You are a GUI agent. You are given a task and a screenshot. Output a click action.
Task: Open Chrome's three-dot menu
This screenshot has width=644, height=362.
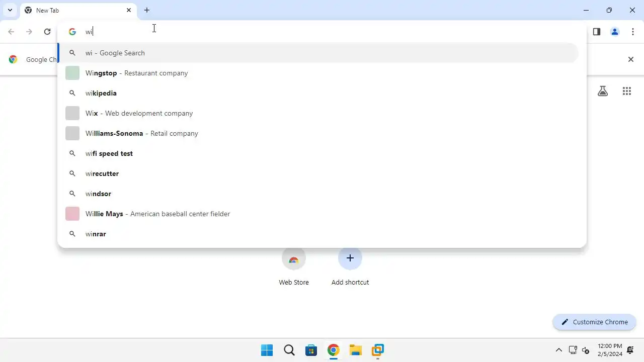click(x=633, y=32)
